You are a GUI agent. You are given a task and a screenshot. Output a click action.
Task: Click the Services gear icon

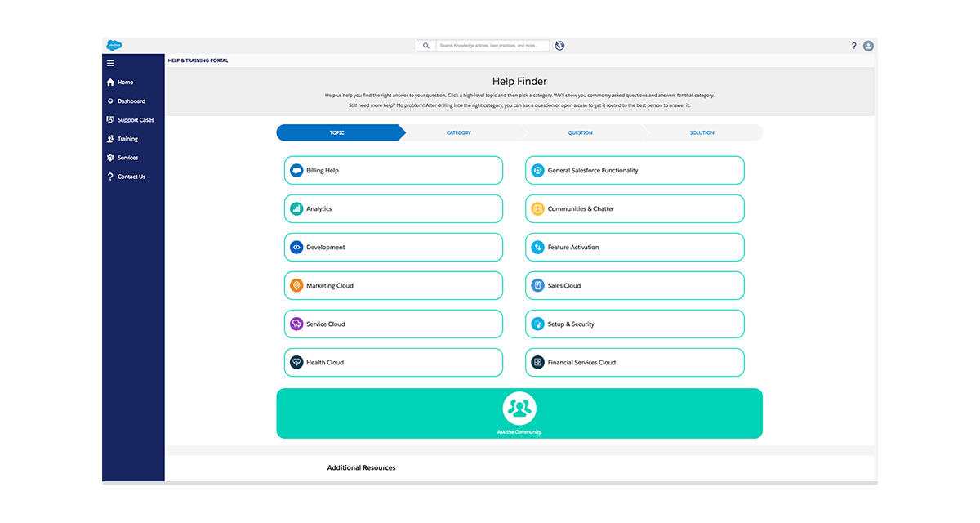(x=110, y=158)
